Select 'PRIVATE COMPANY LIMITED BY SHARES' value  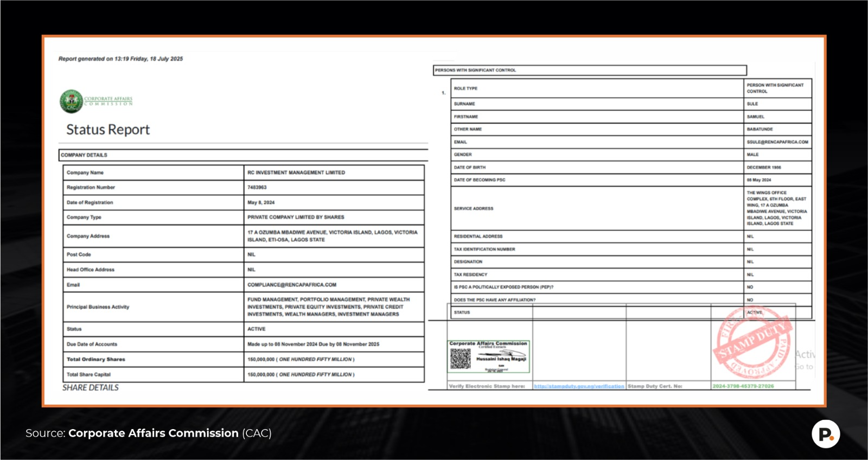click(296, 217)
